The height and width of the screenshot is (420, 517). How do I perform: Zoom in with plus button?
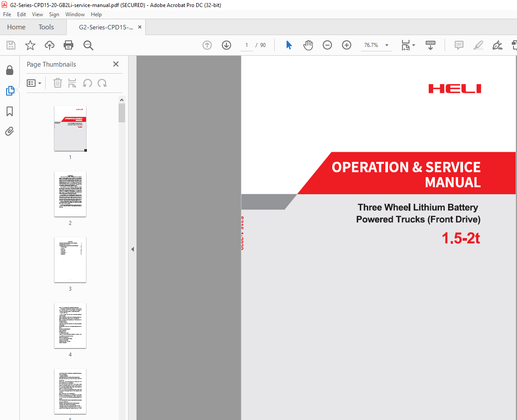pos(347,45)
